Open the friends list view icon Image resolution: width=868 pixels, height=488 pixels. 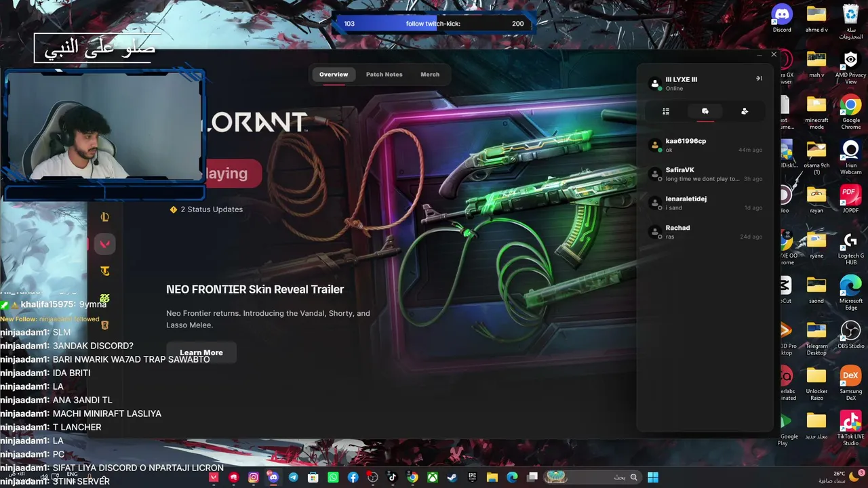(x=666, y=111)
